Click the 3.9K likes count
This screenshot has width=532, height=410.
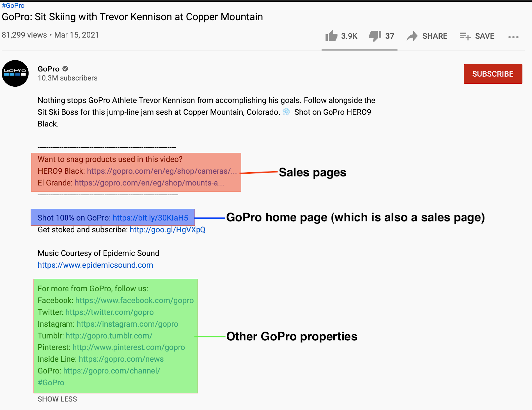tap(349, 36)
